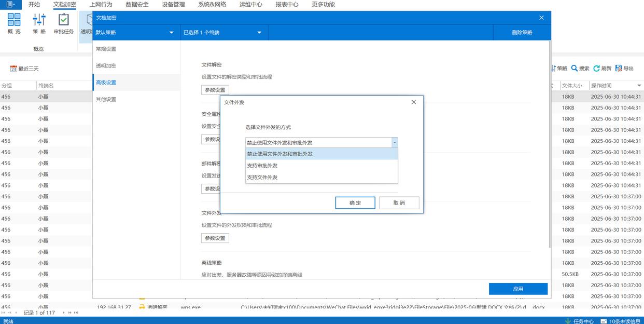Open the application menu icon at top-left
The image size is (644, 324).
(10, 5)
